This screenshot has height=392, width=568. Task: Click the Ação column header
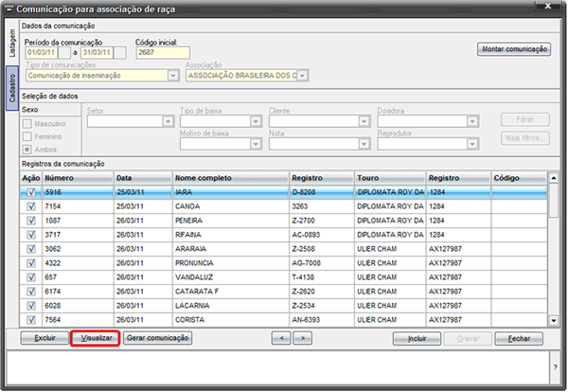click(31, 178)
